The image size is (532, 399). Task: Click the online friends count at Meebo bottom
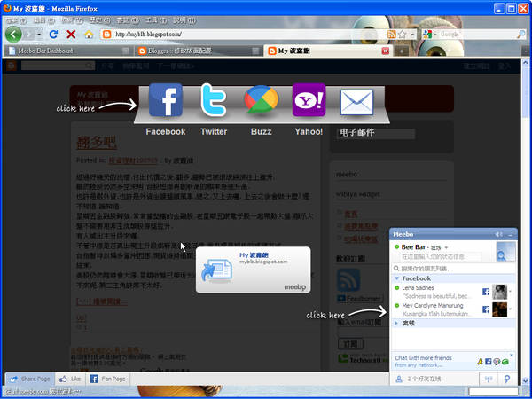point(424,379)
